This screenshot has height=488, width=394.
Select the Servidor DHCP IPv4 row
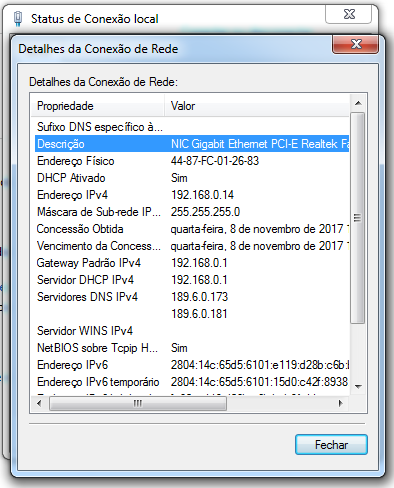pyautogui.click(x=192, y=280)
